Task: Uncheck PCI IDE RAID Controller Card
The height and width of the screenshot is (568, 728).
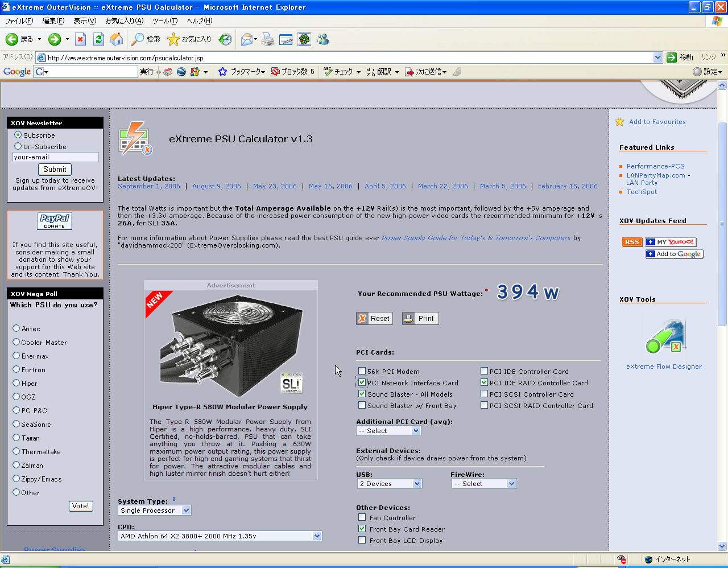Action: (x=484, y=382)
